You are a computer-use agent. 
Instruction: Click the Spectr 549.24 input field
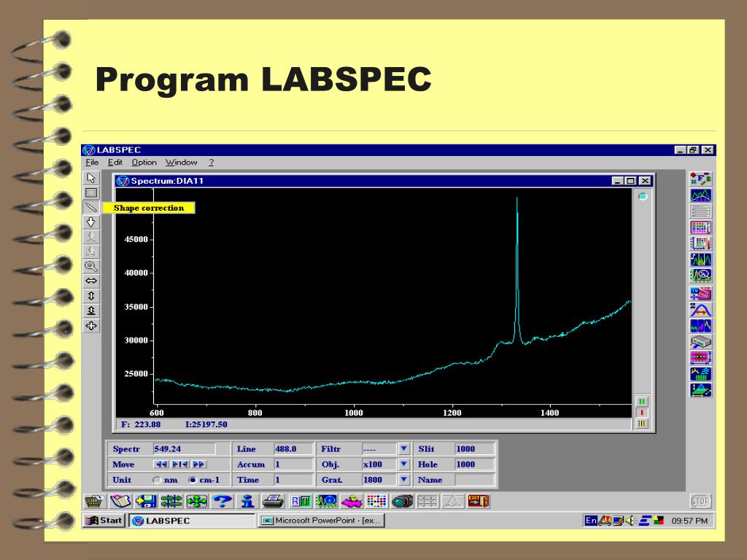[185, 448]
